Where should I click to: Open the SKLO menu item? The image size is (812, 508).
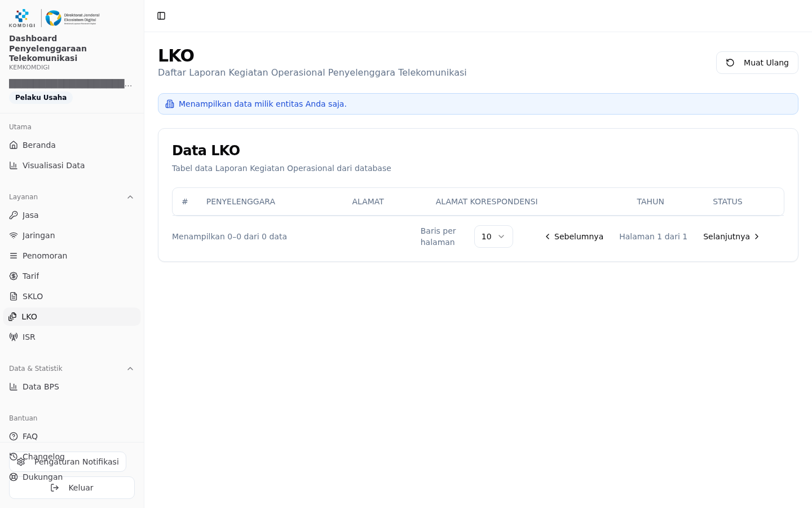[x=72, y=296]
